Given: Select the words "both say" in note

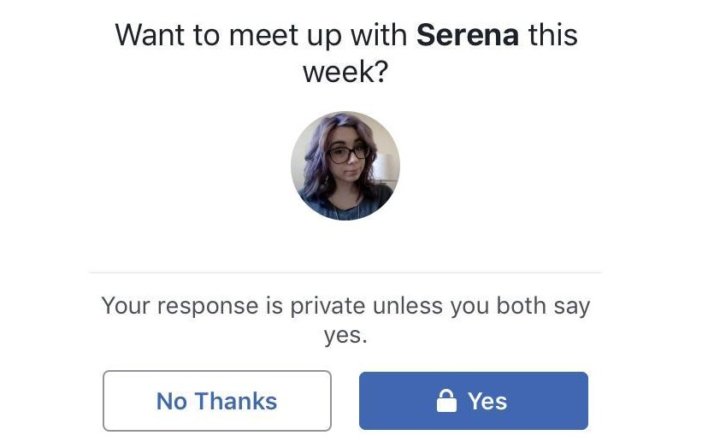Looking at the screenshot, I should tap(543, 306).
